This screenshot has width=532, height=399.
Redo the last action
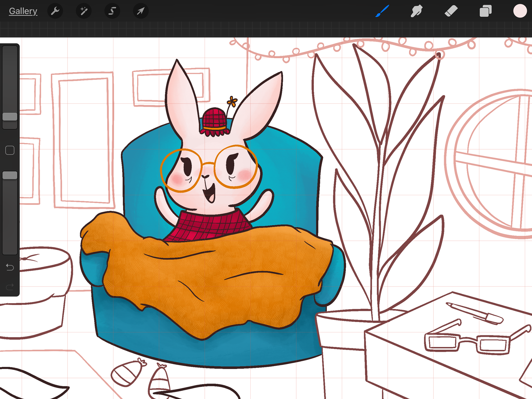[x=10, y=287]
